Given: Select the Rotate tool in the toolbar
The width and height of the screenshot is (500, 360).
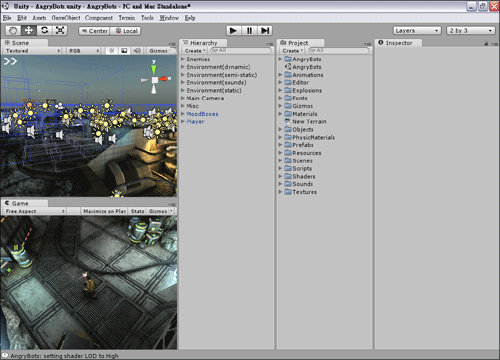Looking at the screenshot, I should click(x=44, y=31).
